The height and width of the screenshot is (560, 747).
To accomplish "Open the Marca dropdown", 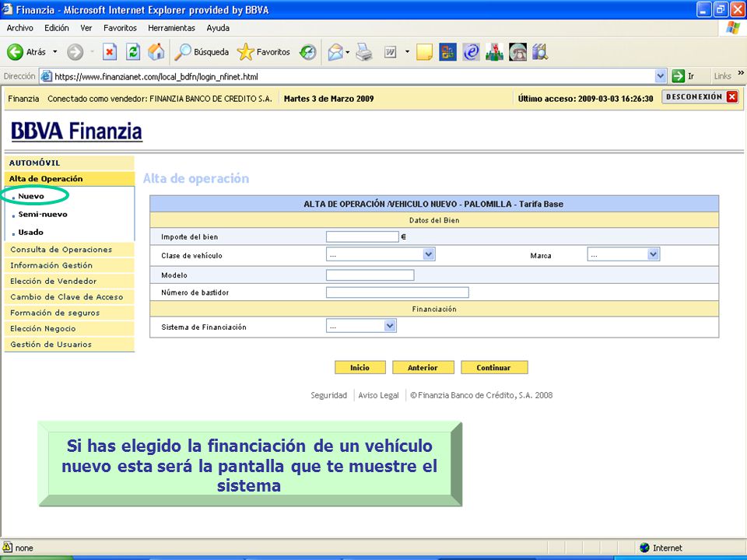I will [x=623, y=255].
